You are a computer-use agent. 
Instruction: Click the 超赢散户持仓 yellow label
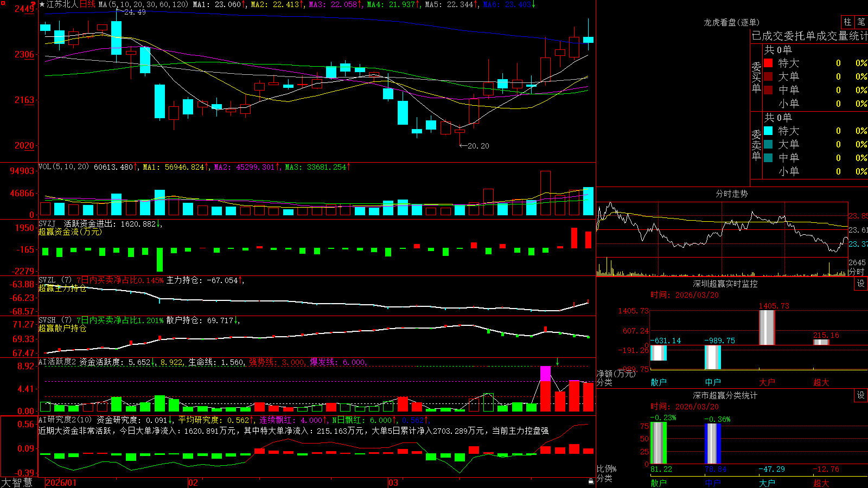[62, 328]
